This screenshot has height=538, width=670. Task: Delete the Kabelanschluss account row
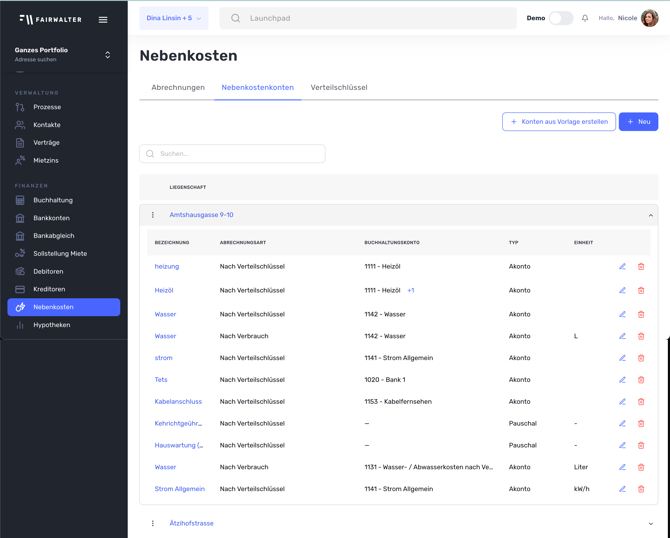click(x=641, y=402)
